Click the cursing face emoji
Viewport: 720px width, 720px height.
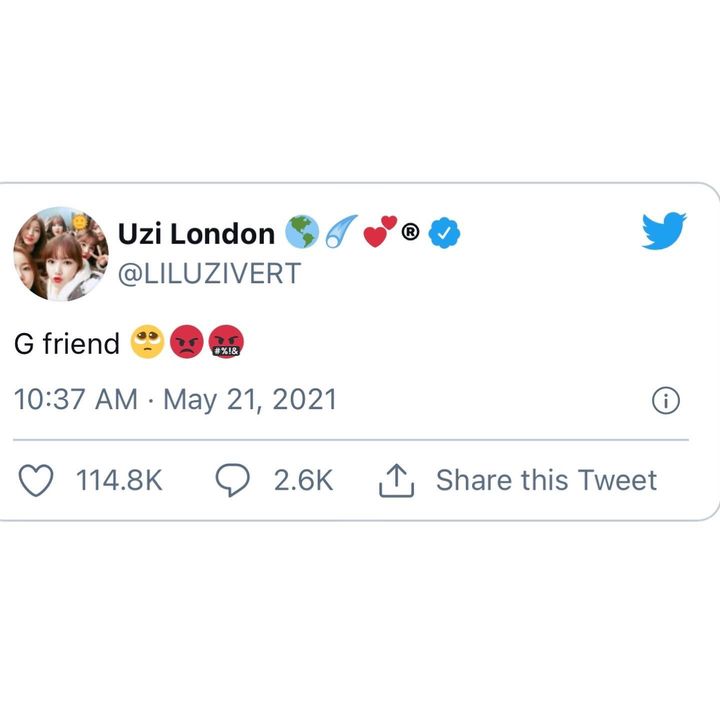coord(226,344)
